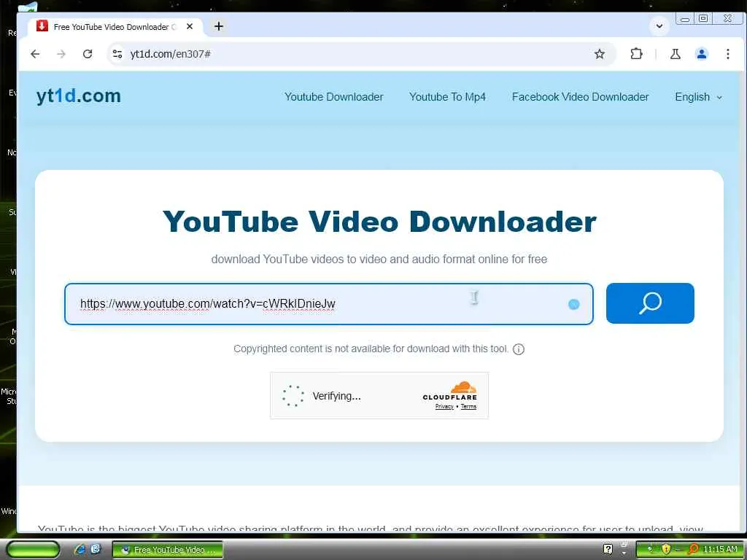The width and height of the screenshot is (747, 560).
Task: Open Facebook Video Downloader nav link
Action: (x=580, y=97)
